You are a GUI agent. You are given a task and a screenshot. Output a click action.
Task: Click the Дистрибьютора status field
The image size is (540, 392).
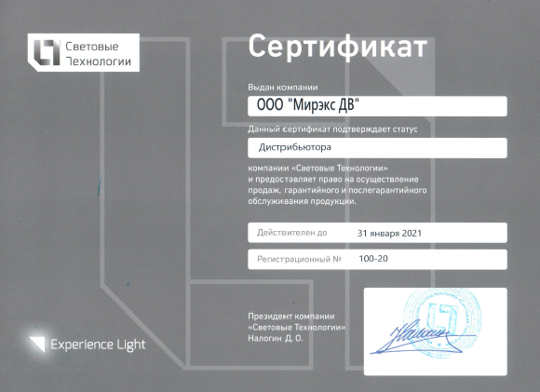pos(377,148)
